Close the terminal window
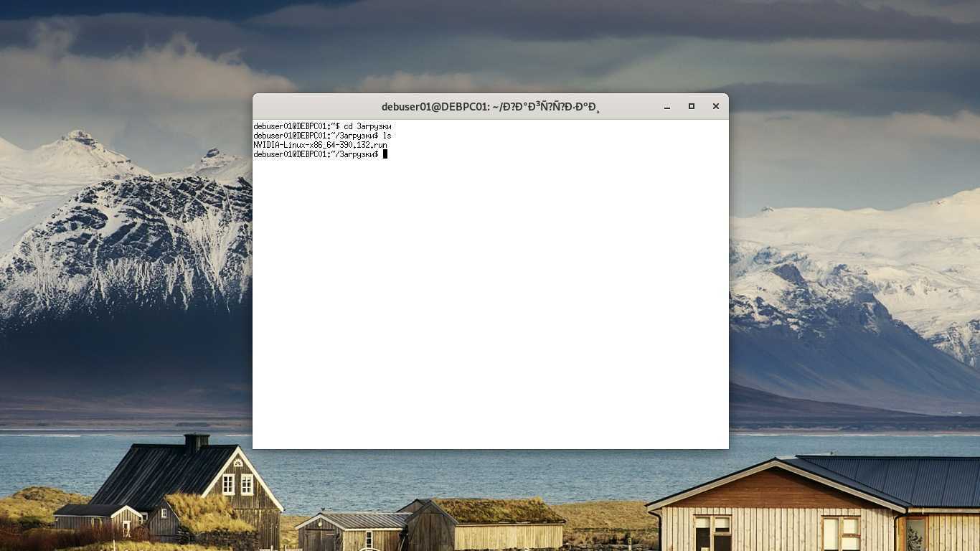 click(x=715, y=106)
